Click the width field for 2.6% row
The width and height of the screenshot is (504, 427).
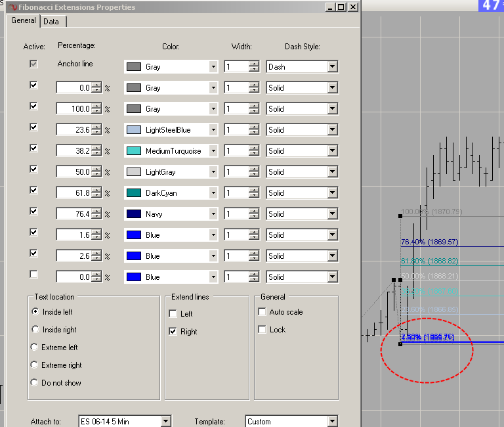pyautogui.click(x=236, y=256)
